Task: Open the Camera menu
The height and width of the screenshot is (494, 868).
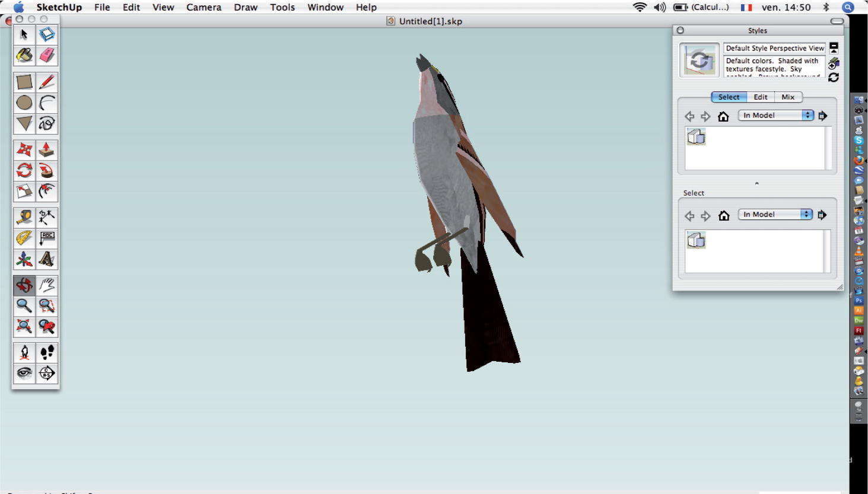Action: [x=204, y=7]
